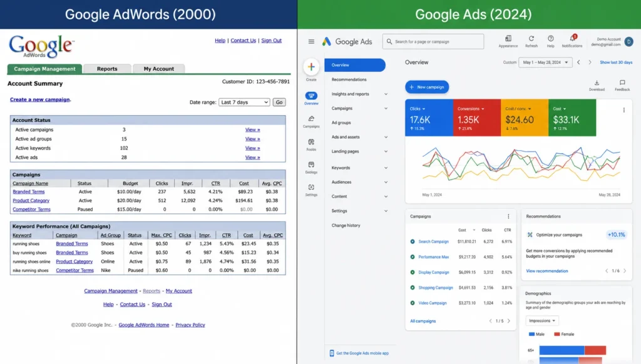Click the blue Clicks scorecard tile

point(429,118)
